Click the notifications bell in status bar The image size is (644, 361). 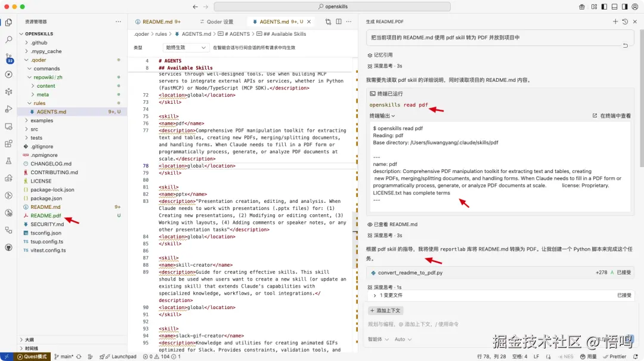(636, 356)
